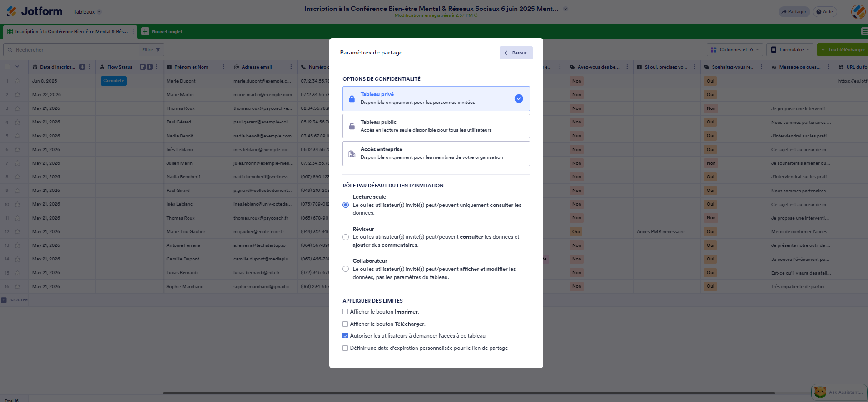868x402 pixels.
Task: Select the Collaborateur role radio button
Action: point(346,269)
